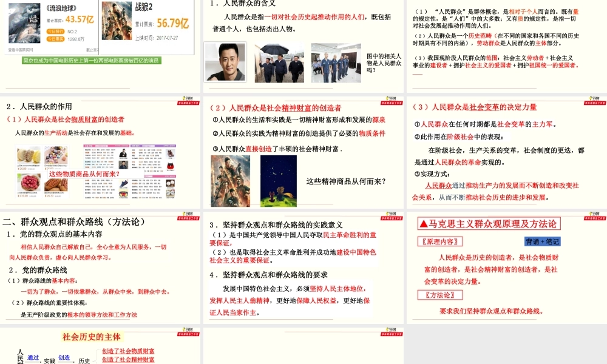Click the logo badge on 社会历史的主体 slide
This screenshot has width=607, height=364.
188,332
